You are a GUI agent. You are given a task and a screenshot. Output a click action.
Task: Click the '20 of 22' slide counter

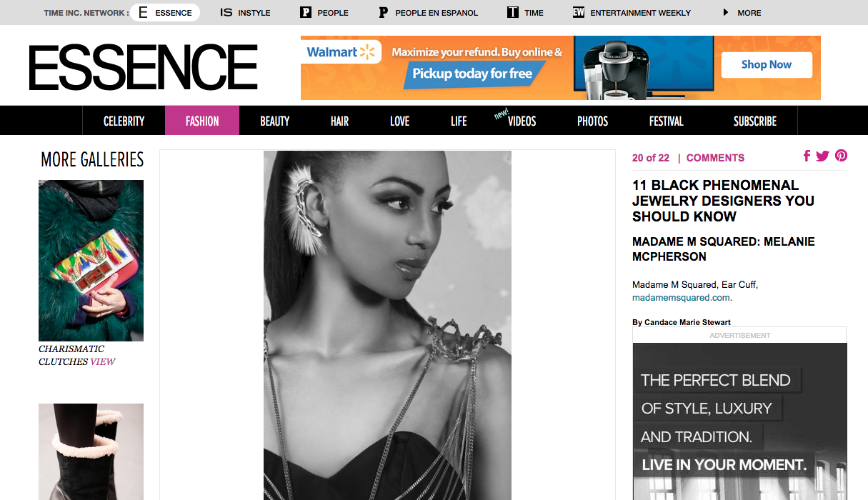pyautogui.click(x=651, y=158)
